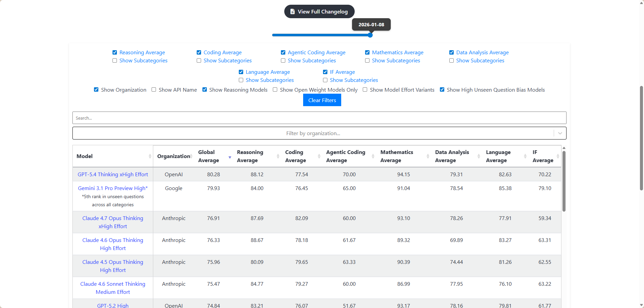Screen dimensions: 644x308
Task: Click the Global Average descending sort arrow
Action: (230, 158)
